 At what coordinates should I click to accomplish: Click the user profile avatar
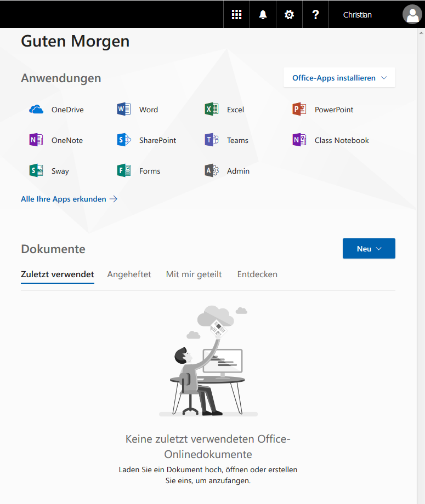coord(412,14)
